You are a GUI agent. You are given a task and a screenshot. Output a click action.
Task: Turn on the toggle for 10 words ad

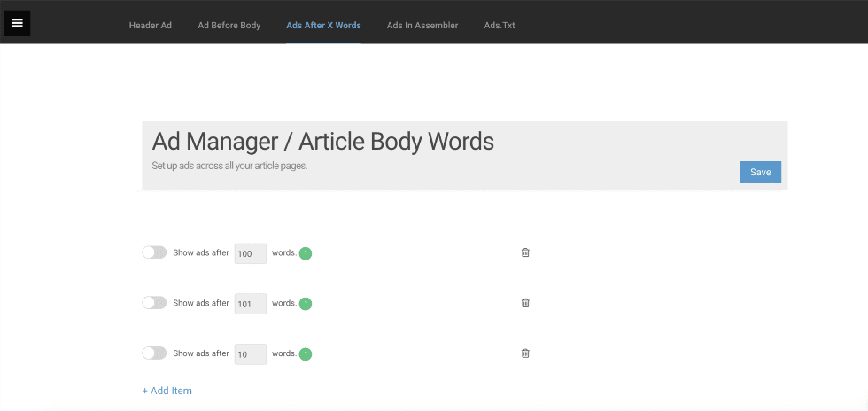(154, 353)
